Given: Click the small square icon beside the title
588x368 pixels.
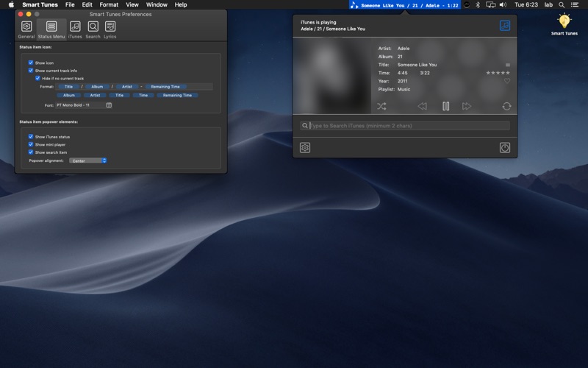Looking at the screenshot, I should click(x=508, y=65).
